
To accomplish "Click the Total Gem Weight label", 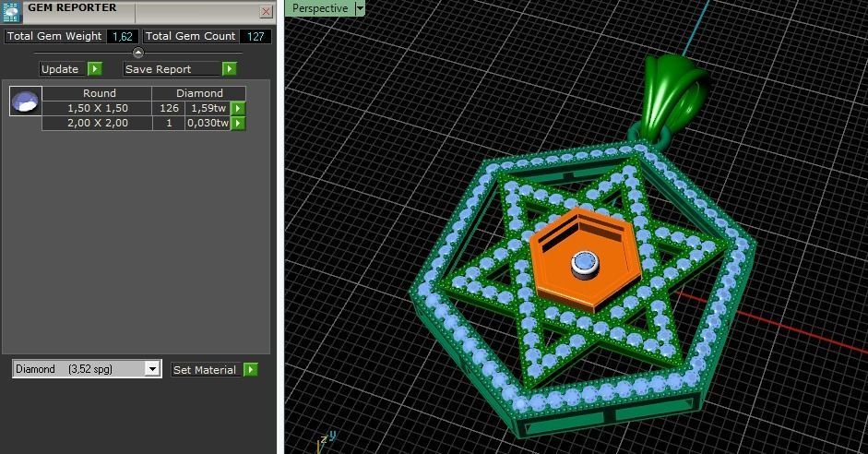I will pos(54,36).
